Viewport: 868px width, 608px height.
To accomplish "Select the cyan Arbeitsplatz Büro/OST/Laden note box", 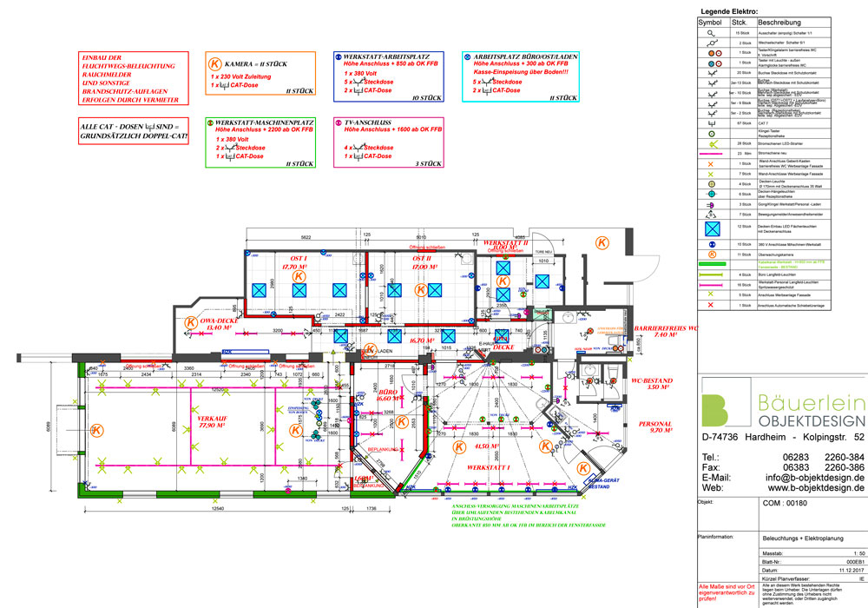I will coord(521,77).
